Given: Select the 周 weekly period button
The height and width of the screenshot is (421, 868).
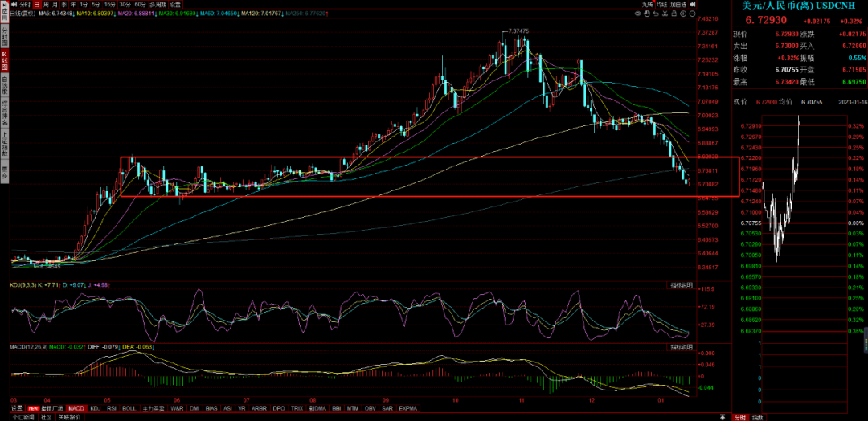Looking at the screenshot, I should point(47,5).
